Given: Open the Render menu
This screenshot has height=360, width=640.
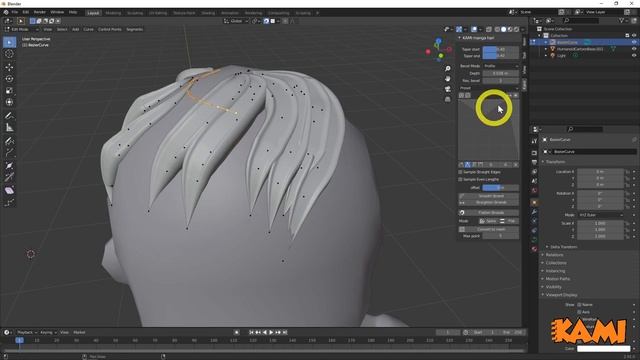Looking at the screenshot, I should 40,13.
